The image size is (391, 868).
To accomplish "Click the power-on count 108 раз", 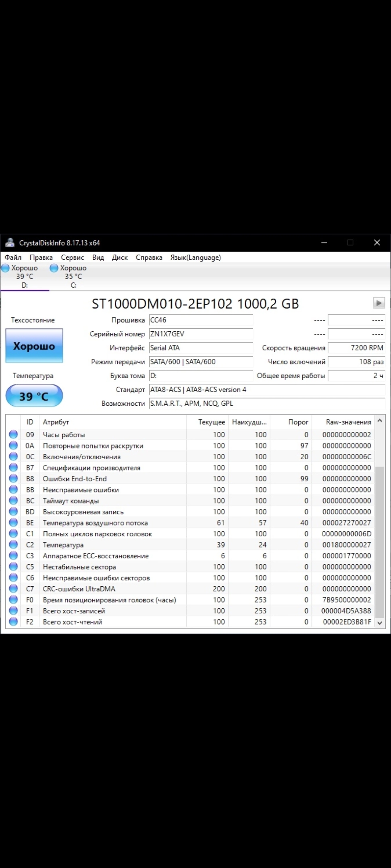I will coord(356,362).
